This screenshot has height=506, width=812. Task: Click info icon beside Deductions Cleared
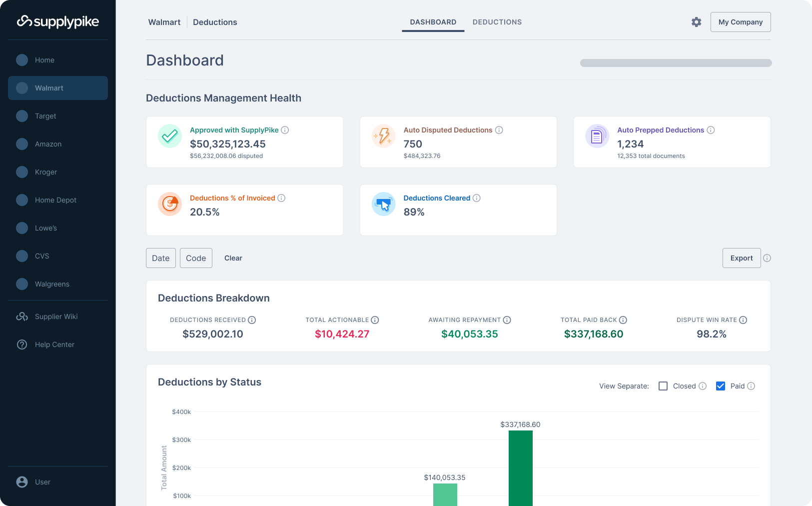click(477, 198)
